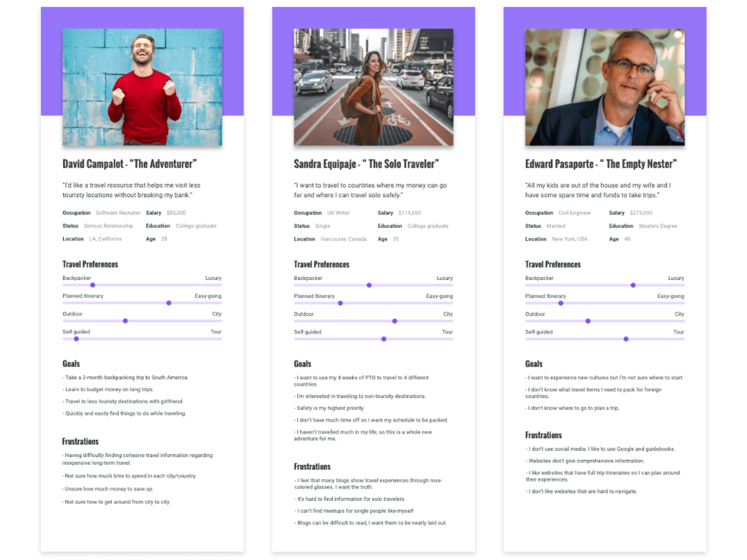Image resolution: width=747 pixels, height=560 pixels.
Task: Click Sandra's location Vancouver, Canada
Action: (344, 239)
